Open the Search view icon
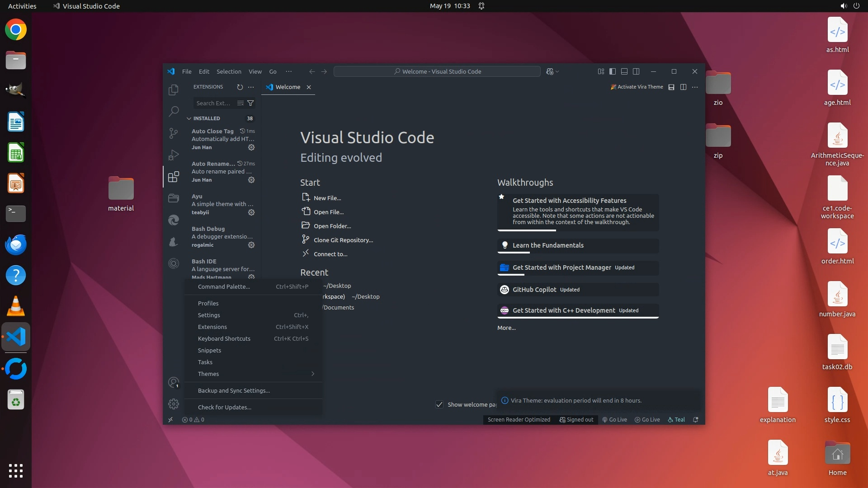This screenshot has width=868, height=488. (173, 111)
